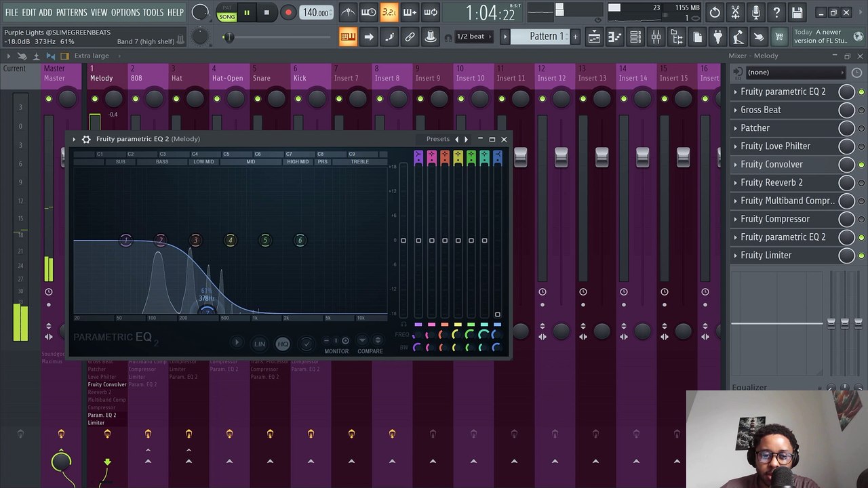Select EQ band 1 token on graph

click(125, 240)
